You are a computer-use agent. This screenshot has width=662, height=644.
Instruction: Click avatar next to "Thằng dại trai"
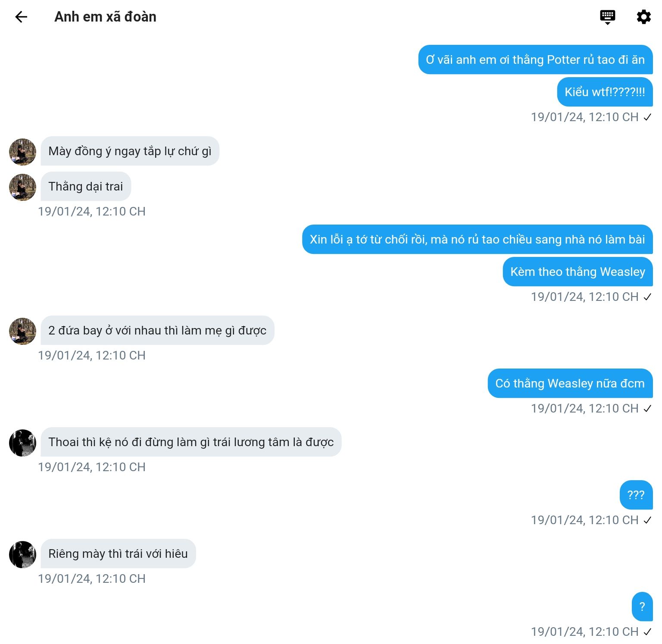pyautogui.click(x=22, y=187)
